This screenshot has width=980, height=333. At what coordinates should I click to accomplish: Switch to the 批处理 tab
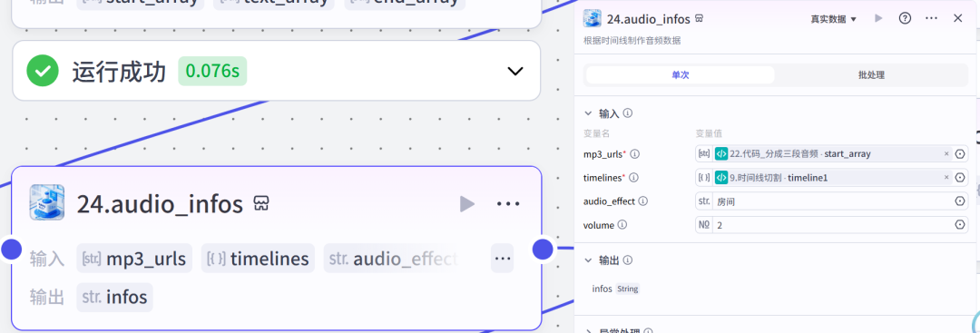pyautogui.click(x=871, y=75)
